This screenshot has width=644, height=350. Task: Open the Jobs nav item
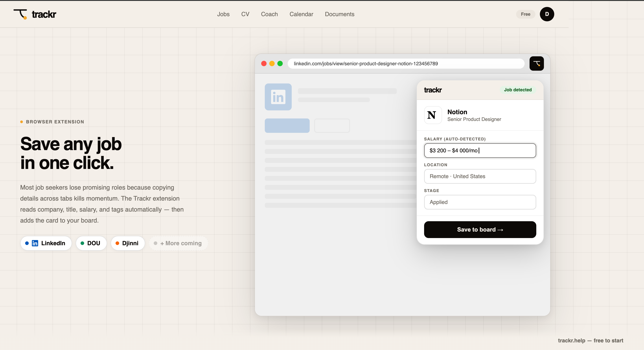click(223, 14)
